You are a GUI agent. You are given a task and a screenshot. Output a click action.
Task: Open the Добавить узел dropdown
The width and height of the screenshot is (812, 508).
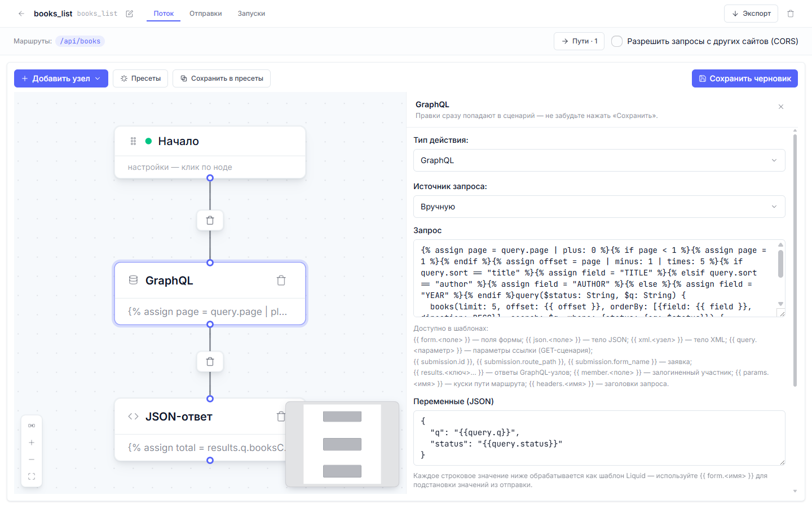61,78
